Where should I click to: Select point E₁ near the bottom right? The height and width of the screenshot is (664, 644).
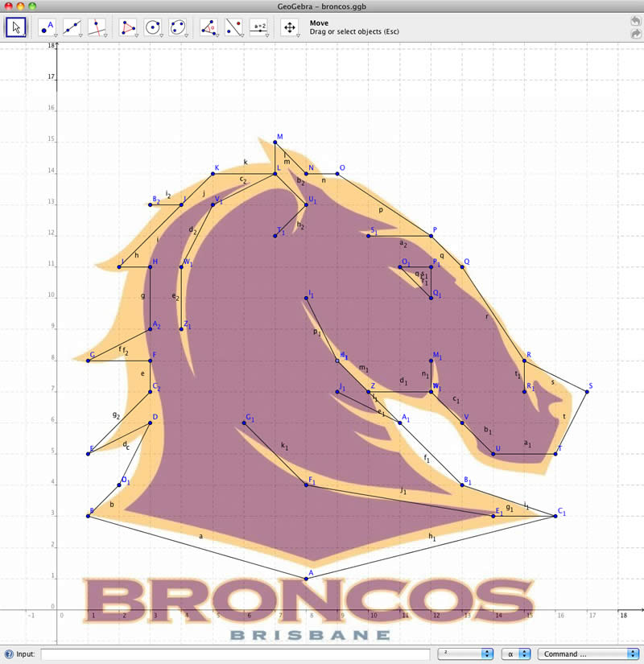(x=493, y=516)
